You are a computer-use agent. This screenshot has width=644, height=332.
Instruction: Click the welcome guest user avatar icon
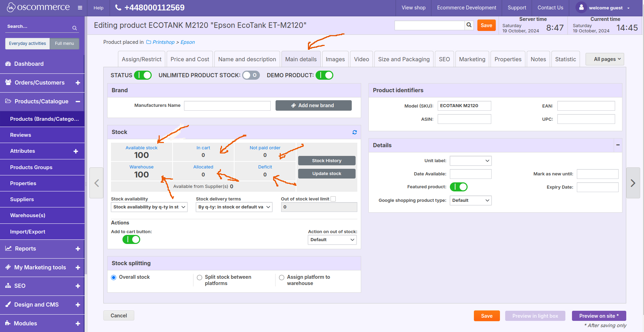point(581,7)
